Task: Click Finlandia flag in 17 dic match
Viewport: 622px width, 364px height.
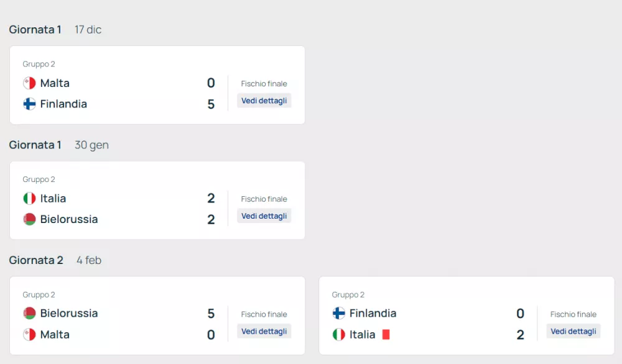Action: [29, 104]
